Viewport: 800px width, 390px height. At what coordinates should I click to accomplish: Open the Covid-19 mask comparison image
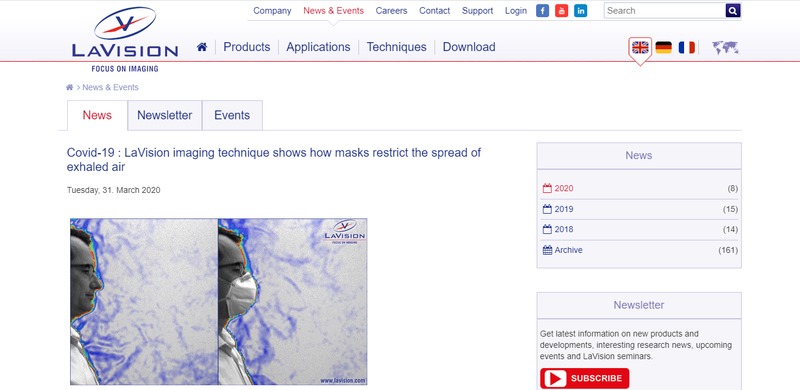[218, 302]
